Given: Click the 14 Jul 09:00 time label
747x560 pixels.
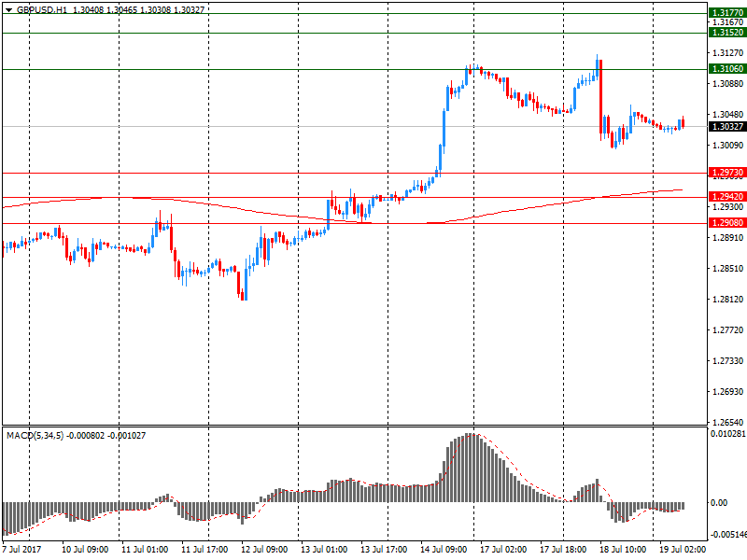Looking at the screenshot, I should point(444,549).
